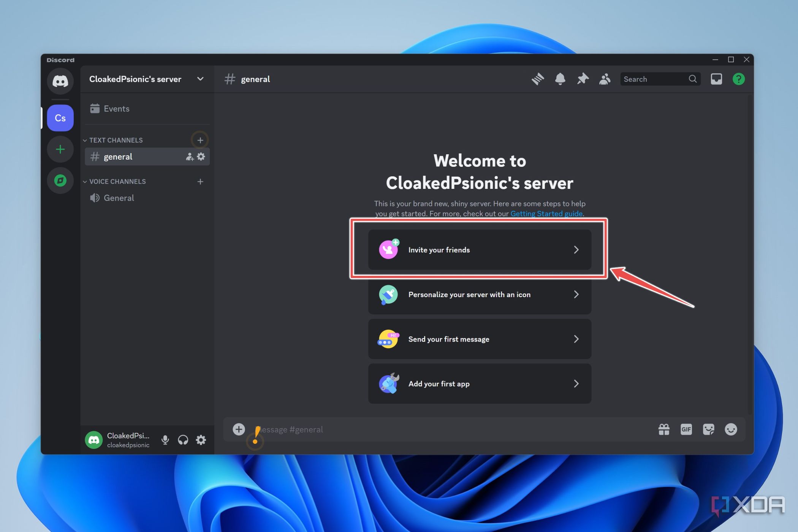
Task: Click the Search field in the top bar
Action: pyautogui.click(x=657, y=79)
